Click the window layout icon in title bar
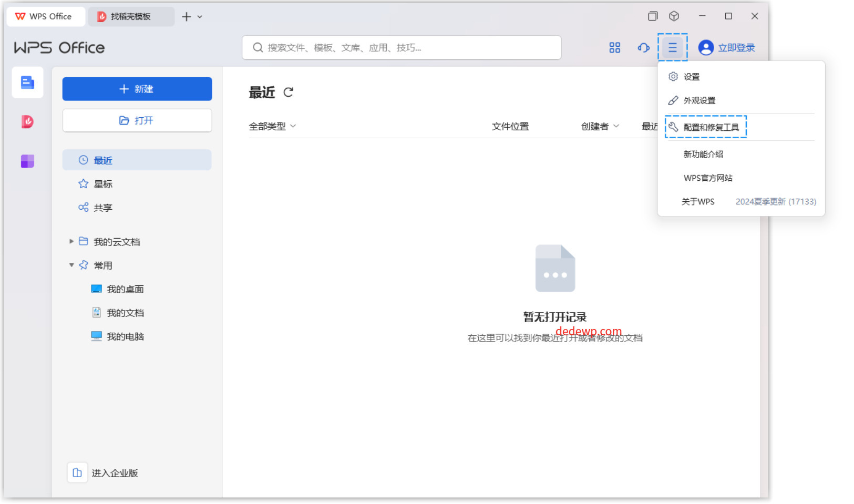The height and width of the screenshot is (504, 854). click(653, 16)
